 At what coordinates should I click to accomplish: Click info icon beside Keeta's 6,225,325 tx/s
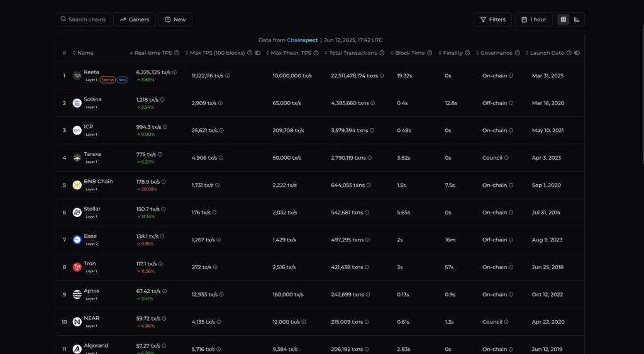click(x=174, y=72)
